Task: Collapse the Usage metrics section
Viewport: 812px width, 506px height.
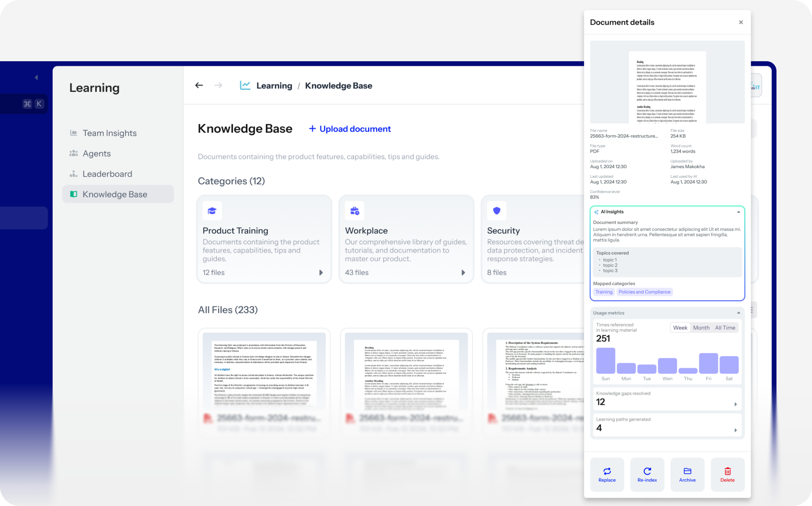Action: (x=738, y=313)
